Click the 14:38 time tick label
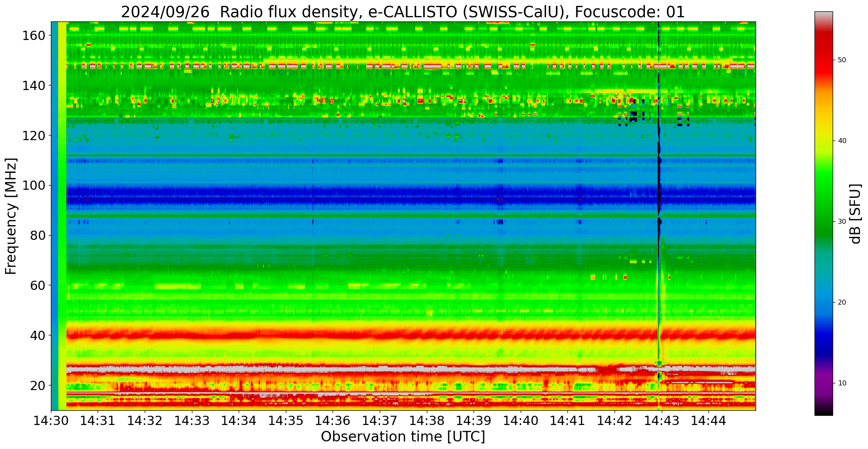Screen dimensions: 868x449 click(427, 420)
